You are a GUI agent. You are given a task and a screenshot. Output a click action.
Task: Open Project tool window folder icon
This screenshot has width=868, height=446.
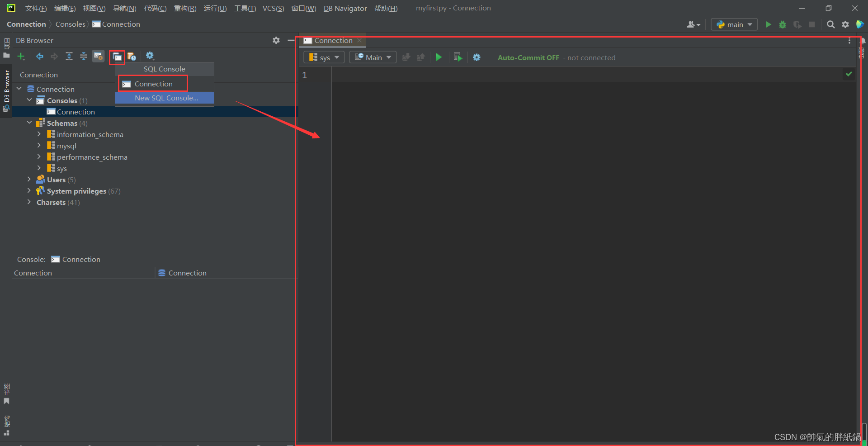(x=6, y=55)
